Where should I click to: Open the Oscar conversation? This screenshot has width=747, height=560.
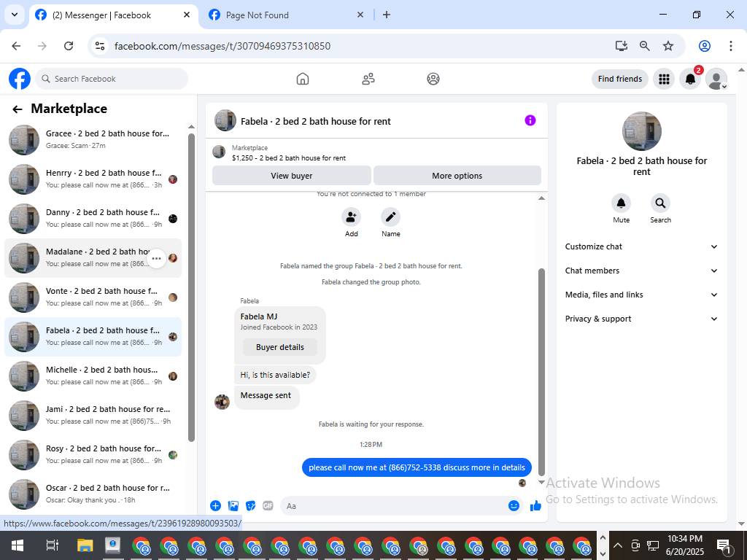[93, 494]
